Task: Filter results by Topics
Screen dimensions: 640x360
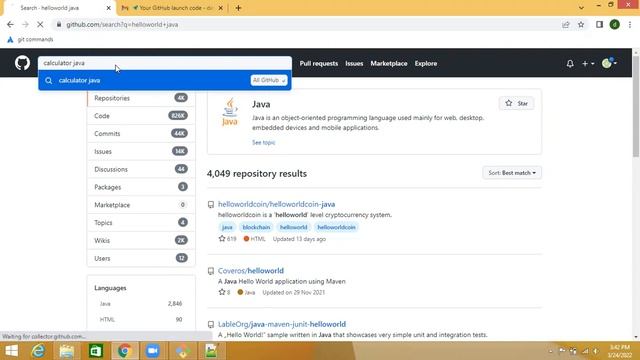Action: tap(141, 223)
